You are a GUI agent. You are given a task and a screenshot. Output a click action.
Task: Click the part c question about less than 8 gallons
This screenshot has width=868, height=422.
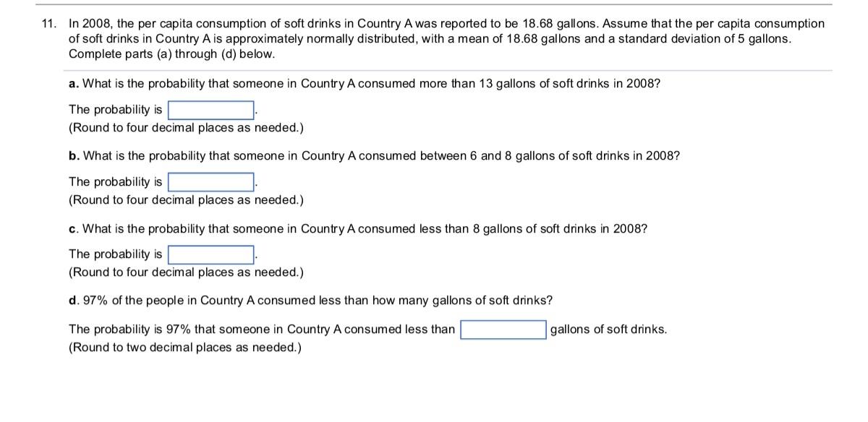click(x=354, y=229)
